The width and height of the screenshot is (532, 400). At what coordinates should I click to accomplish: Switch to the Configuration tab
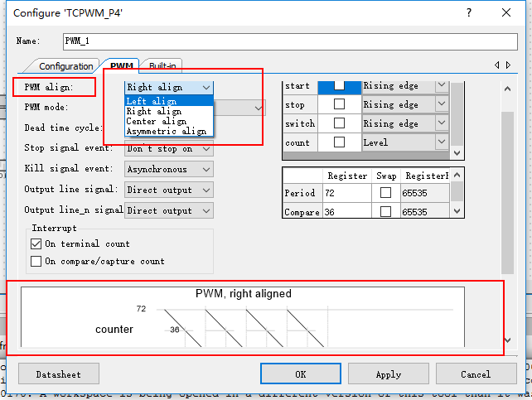[x=66, y=66]
